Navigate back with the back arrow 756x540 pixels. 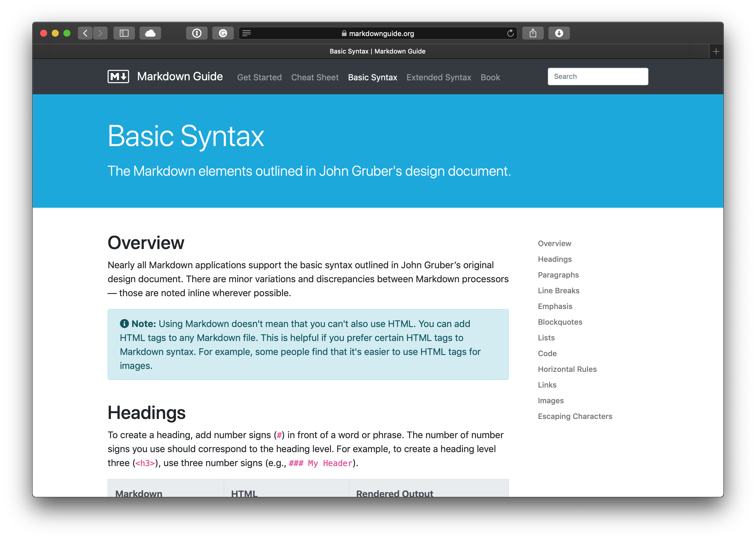[85, 33]
